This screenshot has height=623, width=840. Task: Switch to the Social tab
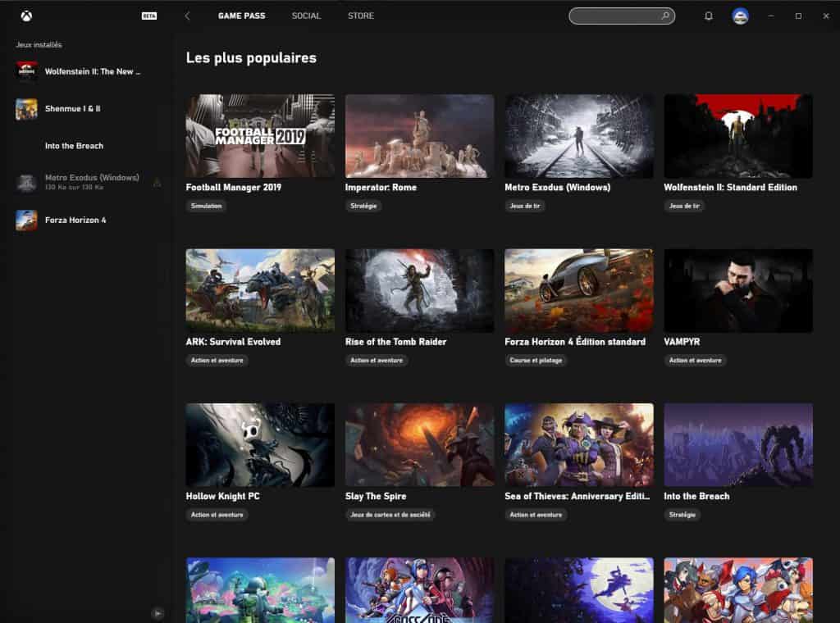click(306, 16)
